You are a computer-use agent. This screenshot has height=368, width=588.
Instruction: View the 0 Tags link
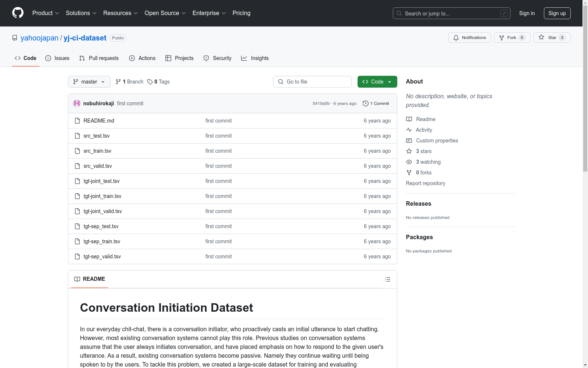158,82
